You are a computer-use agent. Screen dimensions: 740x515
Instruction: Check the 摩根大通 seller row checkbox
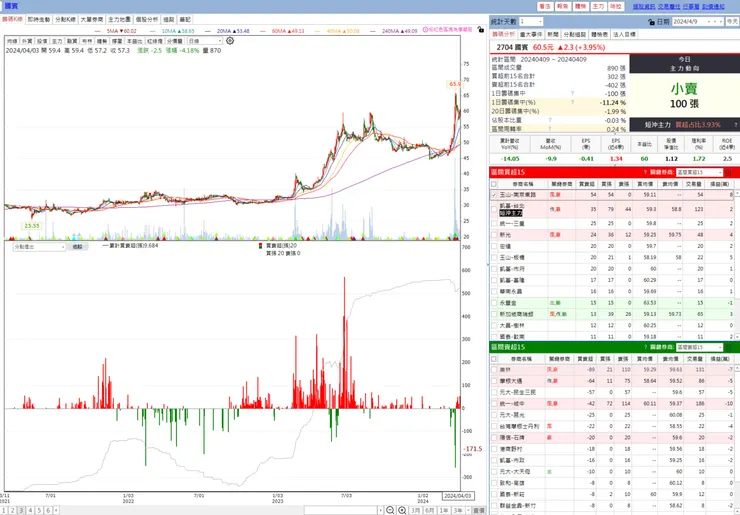(494, 381)
